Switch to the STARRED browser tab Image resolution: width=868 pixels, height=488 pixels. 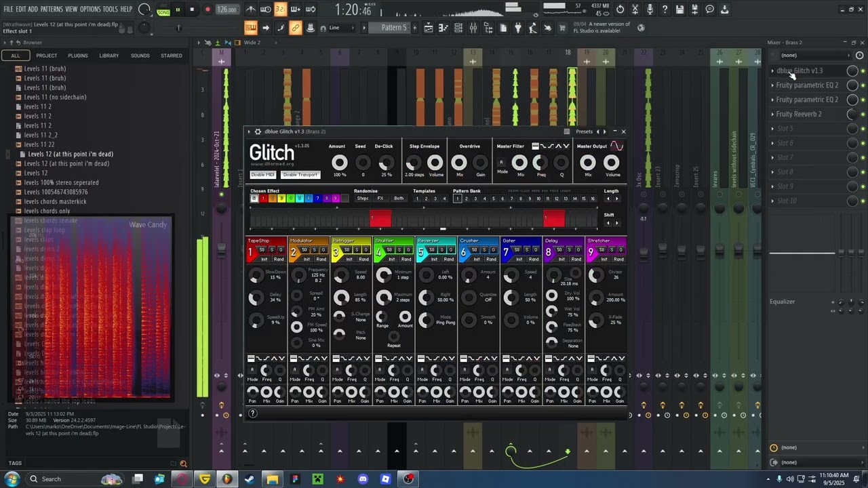171,56
